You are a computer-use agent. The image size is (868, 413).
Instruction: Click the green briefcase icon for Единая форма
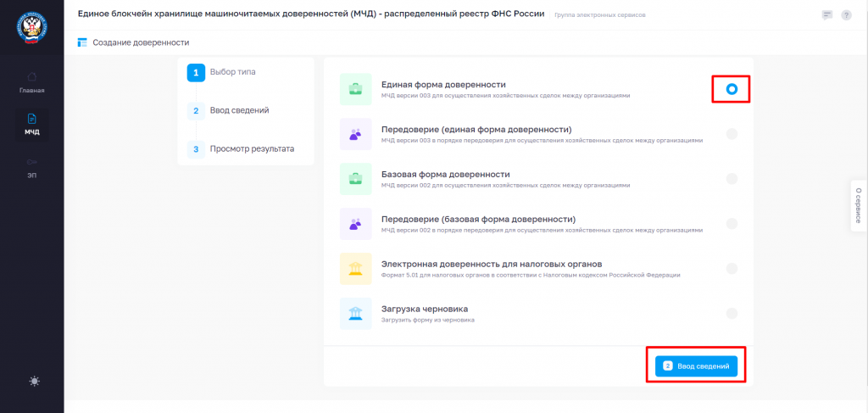[x=355, y=89]
